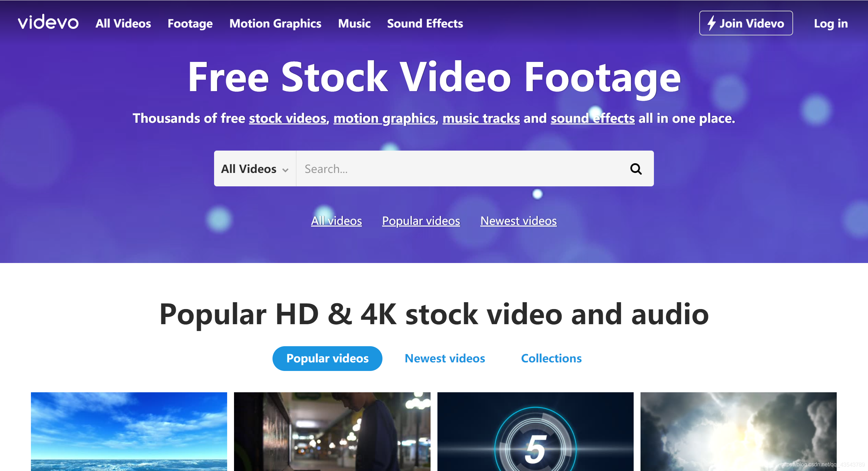The height and width of the screenshot is (471, 868).
Task: Switch to the Collections tab
Action: click(551, 358)
